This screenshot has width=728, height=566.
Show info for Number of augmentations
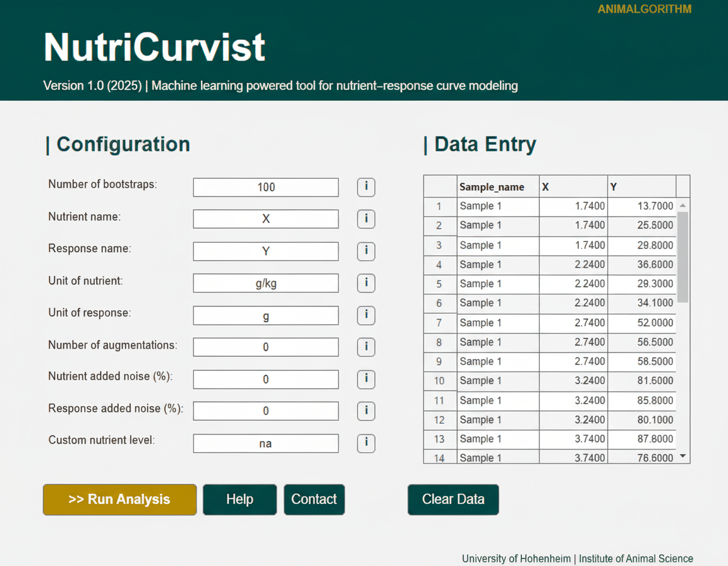tap(366, 347)
